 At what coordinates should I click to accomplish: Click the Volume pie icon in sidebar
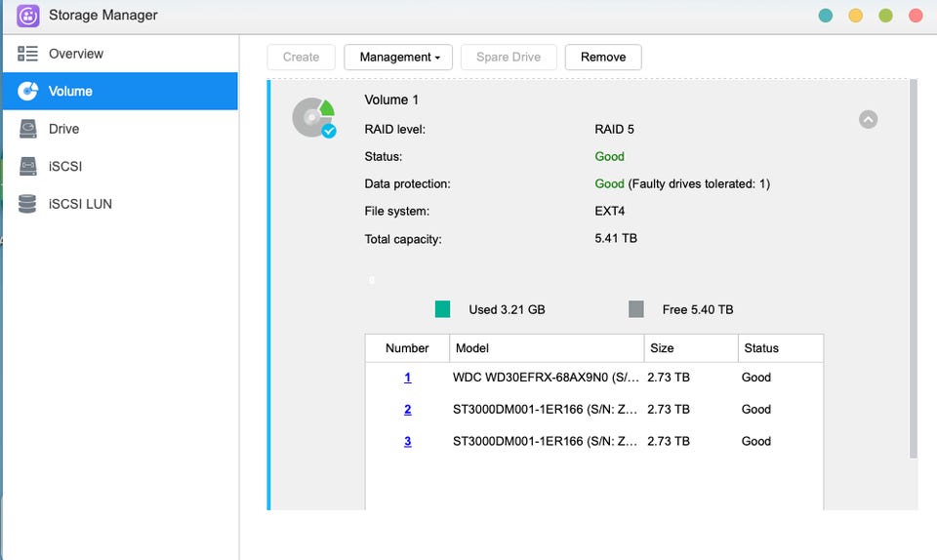tap(28, 91)
